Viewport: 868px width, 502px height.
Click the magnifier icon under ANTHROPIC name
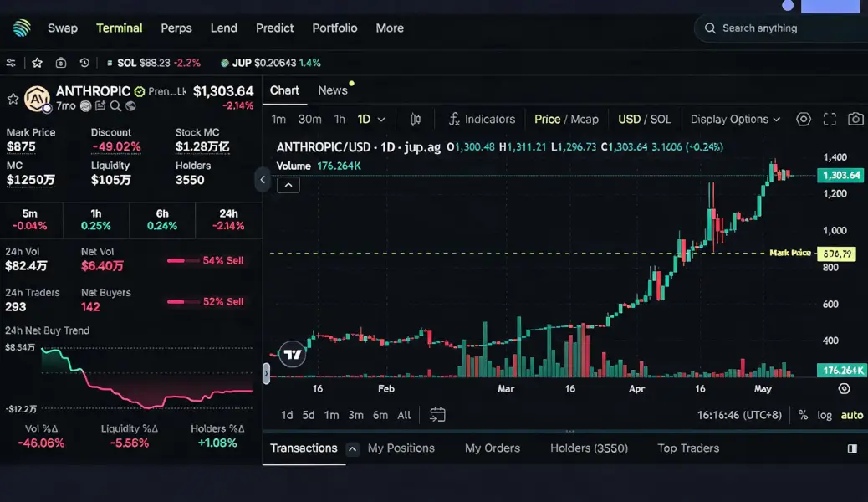(115, 105)
